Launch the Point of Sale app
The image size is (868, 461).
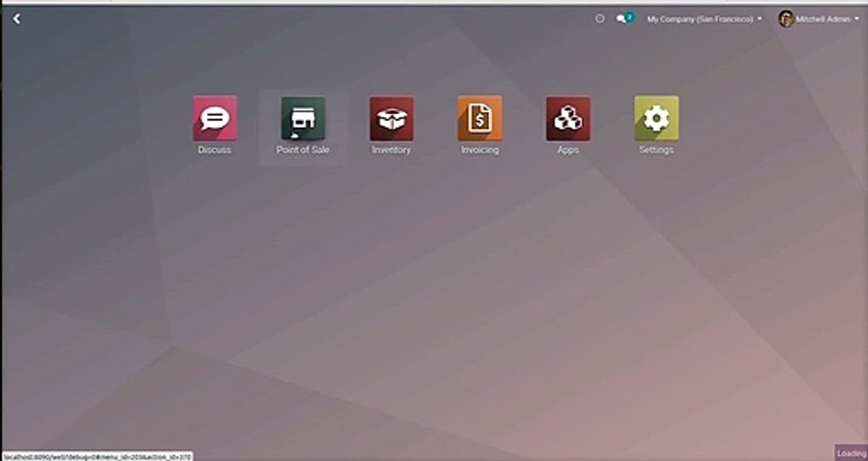pyautogui.click(x=303, y=118)
